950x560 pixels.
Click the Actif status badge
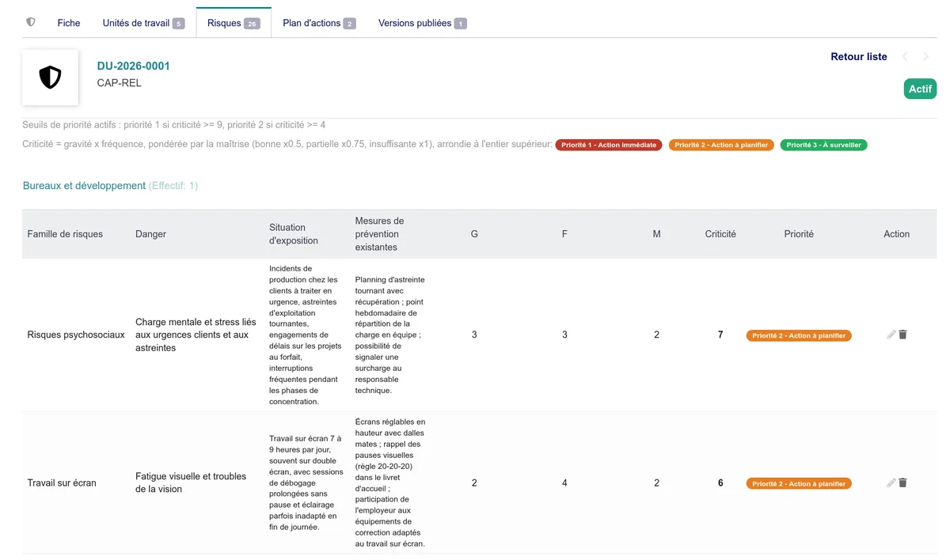pos(920,89)
